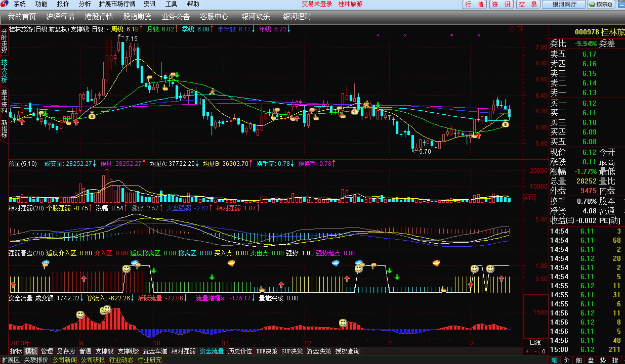Select the 势 trend tab
The width and height of the screenshot is (625, 364).
click(x=603, y=360)
